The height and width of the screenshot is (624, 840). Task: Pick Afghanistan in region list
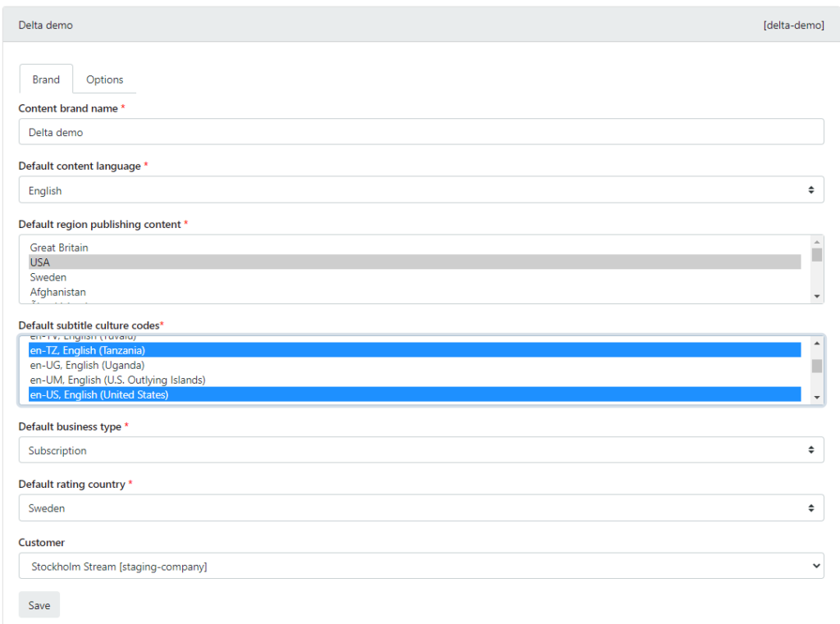click(58, 292)
